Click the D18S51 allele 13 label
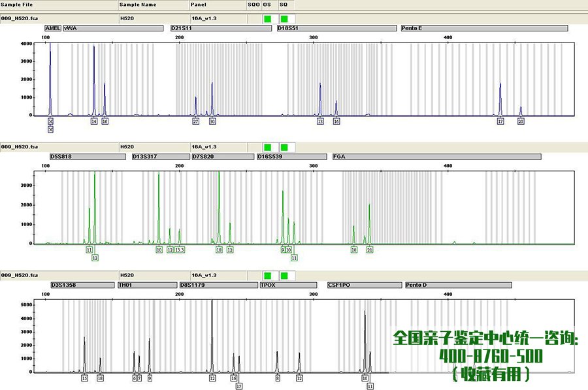Viewport: 588px width, 390px height. tap(320, 122)
